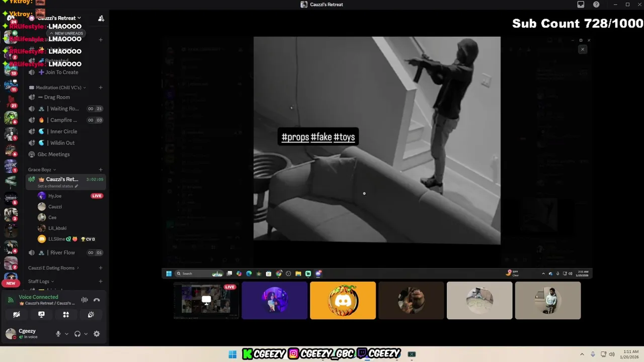Open File Explorer in shared stream taskbar
This screenshot has height=362, width=644.
click(298, 274)
